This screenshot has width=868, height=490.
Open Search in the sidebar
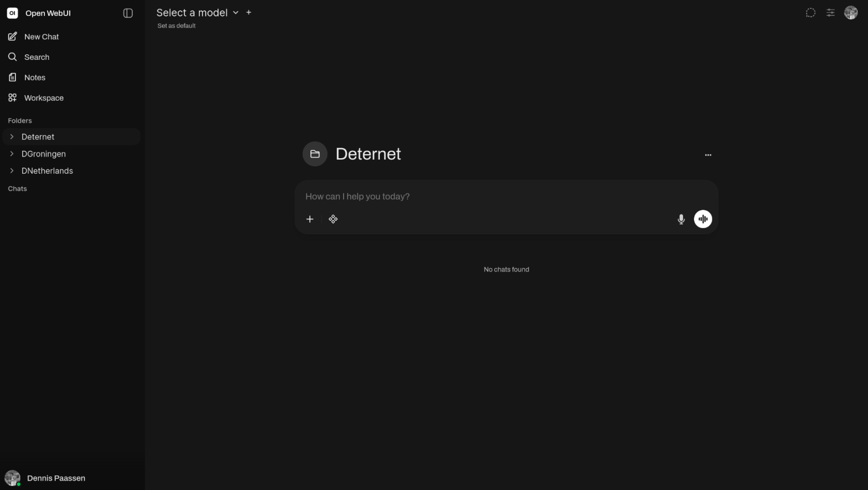pos(70,57)
